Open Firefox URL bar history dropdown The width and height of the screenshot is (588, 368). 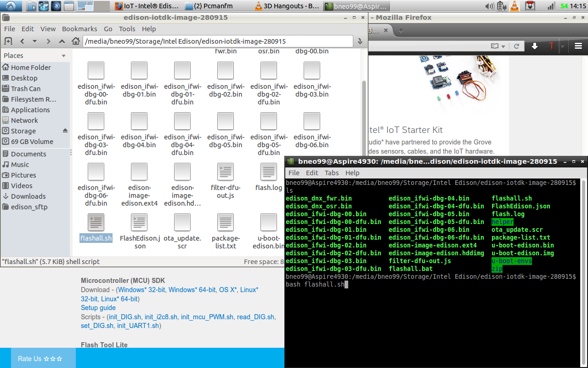[503, 46]
